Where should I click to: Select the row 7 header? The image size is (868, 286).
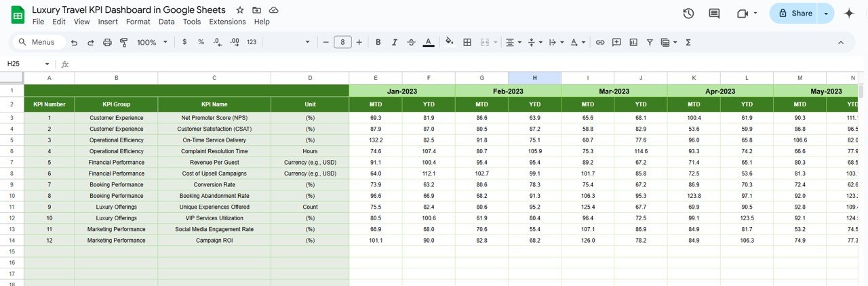[12, 163]
